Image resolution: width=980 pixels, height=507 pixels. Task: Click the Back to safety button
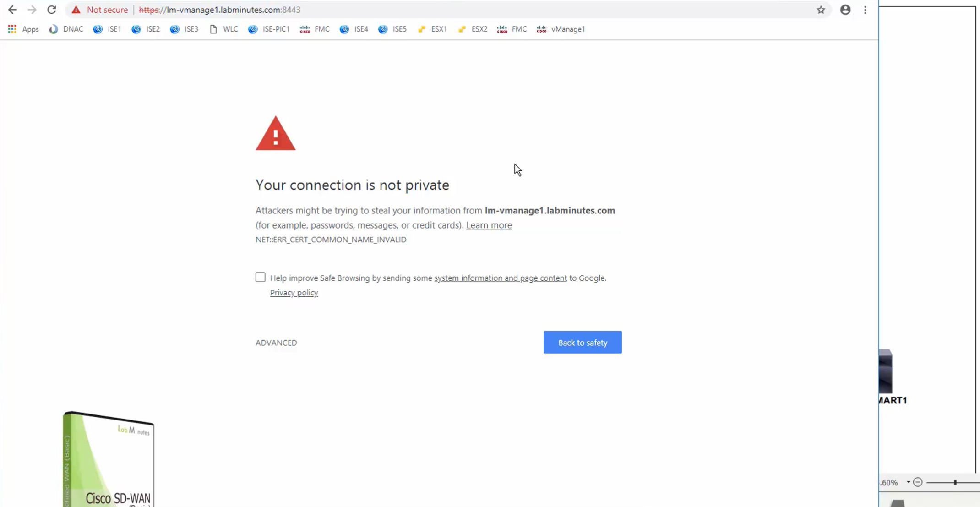tap(583, 343)
